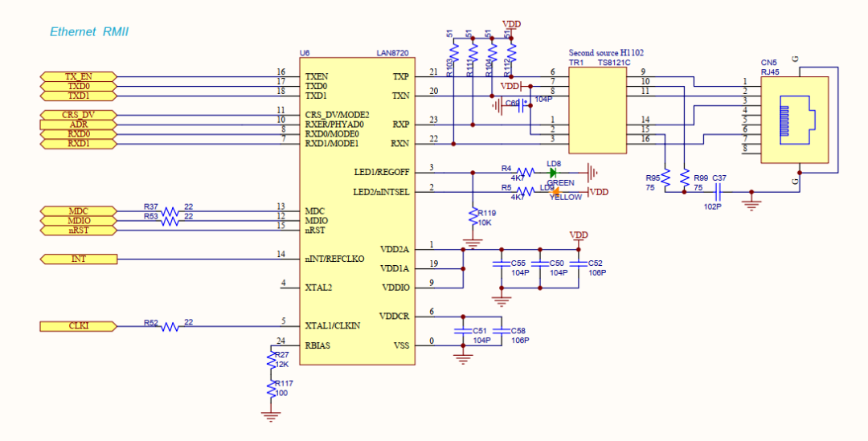
Task: Select the RJ45 jack graphic in CN5
Action: coord(797,120)
